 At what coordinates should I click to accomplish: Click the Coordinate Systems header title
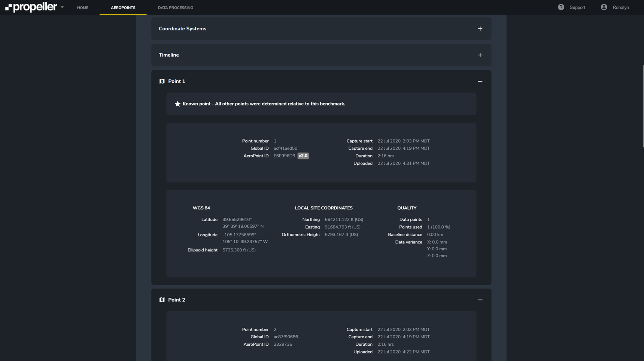coord(182,29)
